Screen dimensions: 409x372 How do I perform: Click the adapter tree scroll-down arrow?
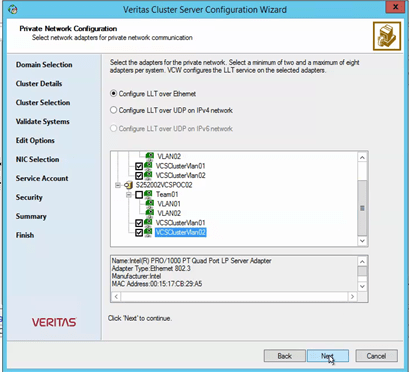click(x=362, y=241)
